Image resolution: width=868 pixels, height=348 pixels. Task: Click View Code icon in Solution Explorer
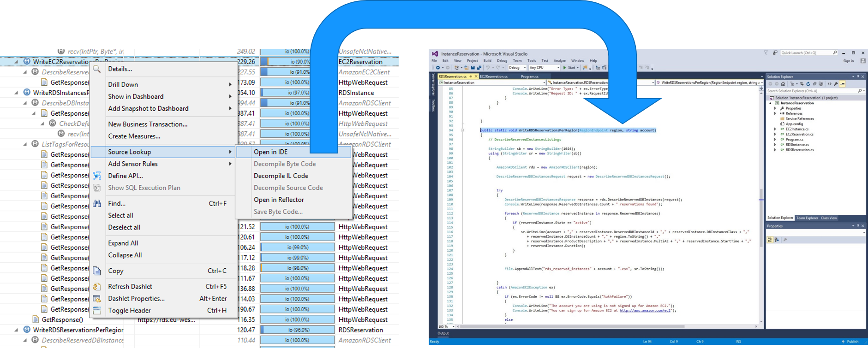[x=829, y=84]
